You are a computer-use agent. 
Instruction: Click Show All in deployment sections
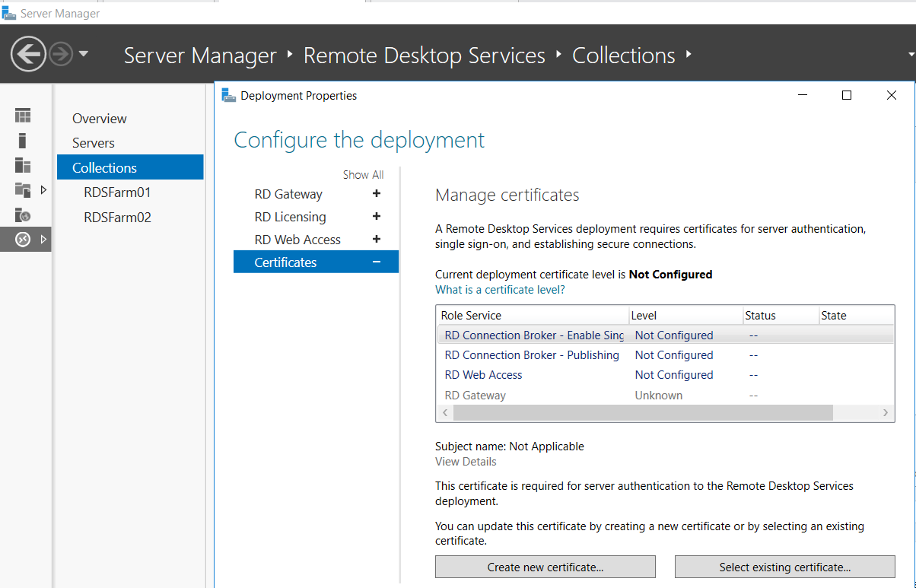363,175
